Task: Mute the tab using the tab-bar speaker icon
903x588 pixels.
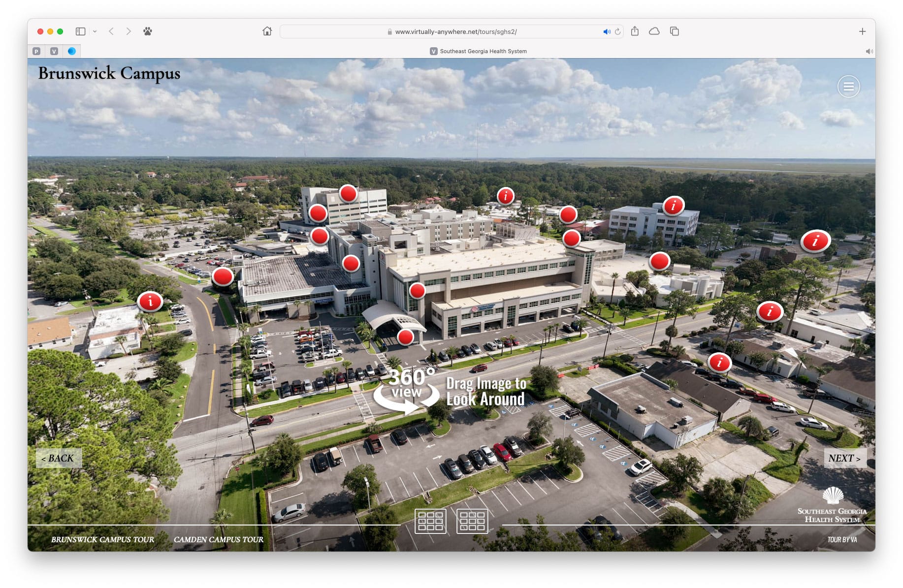Action: point(869,51)
